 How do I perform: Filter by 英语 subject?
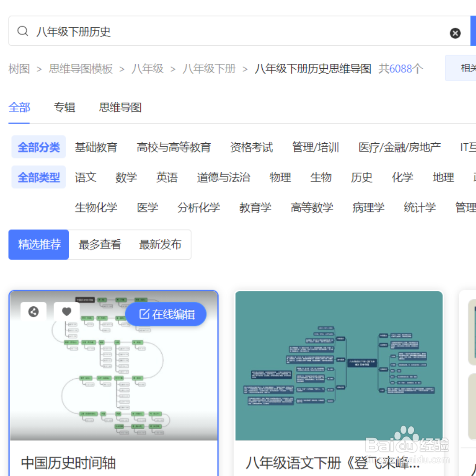[x=167, y=177]
